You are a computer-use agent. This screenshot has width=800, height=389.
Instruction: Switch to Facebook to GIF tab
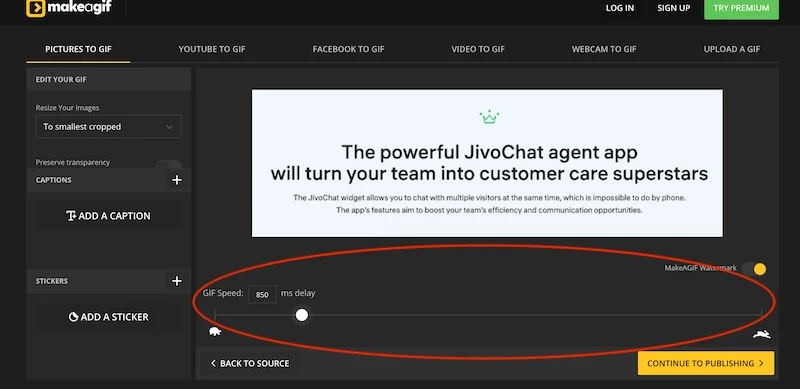[348, 50]
